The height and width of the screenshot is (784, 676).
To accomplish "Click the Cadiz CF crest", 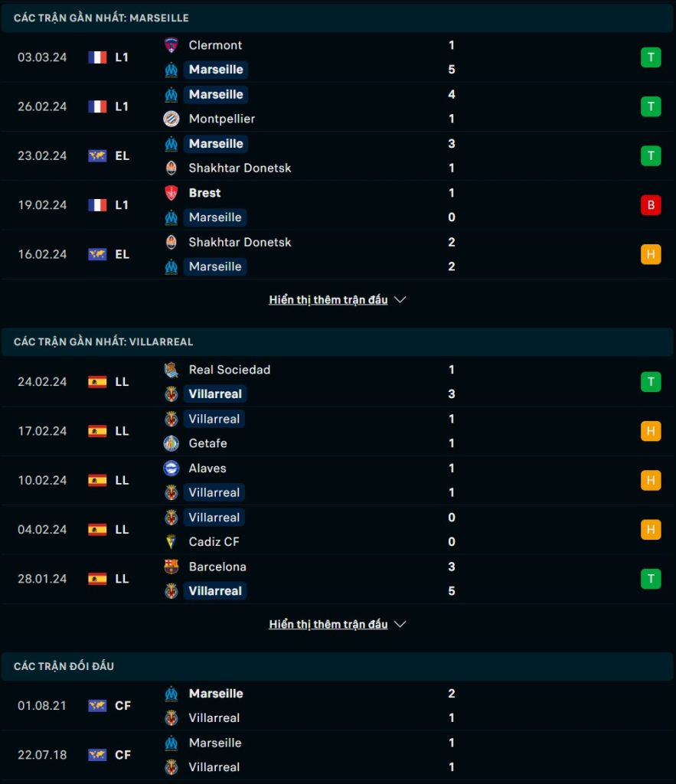I will 171,541.
